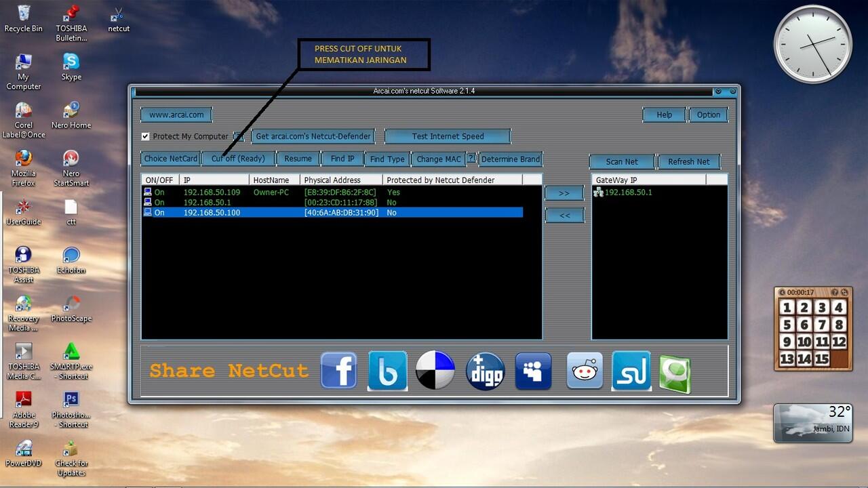Click Choice NetCard button
868x488 pixels.
point(171,159)
